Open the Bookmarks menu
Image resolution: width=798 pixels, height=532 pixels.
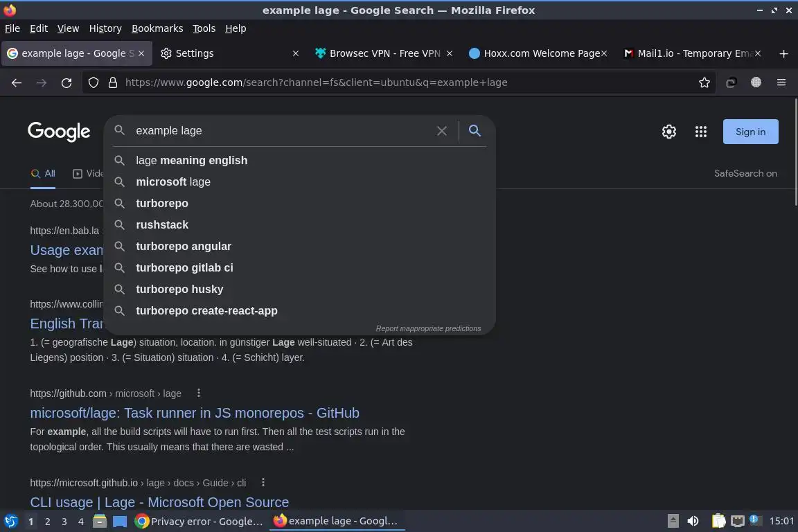point(157,28)
